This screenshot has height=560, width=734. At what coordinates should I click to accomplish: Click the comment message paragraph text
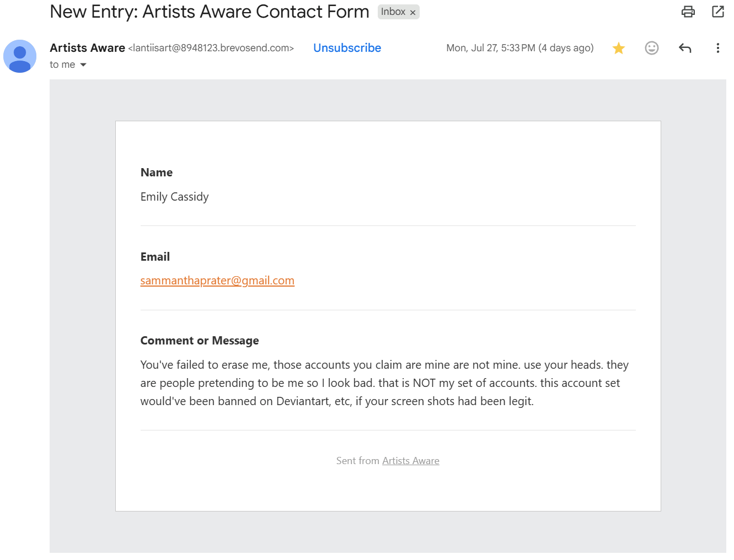coord(384,383)
